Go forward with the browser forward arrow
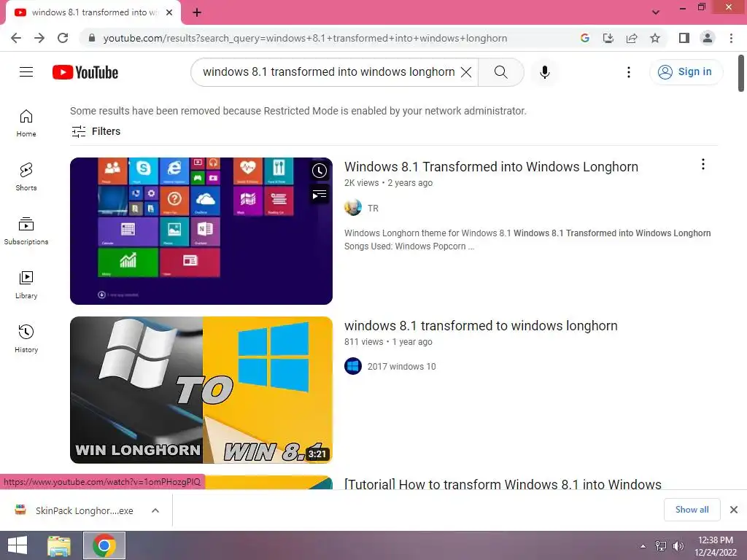This screenshot has width=747, height=560. coord(39,38)
